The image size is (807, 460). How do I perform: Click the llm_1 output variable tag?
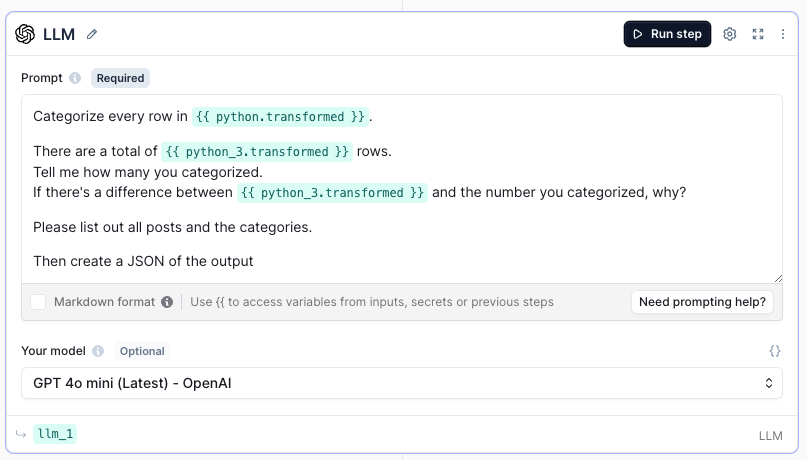click(x=55, y=434)
